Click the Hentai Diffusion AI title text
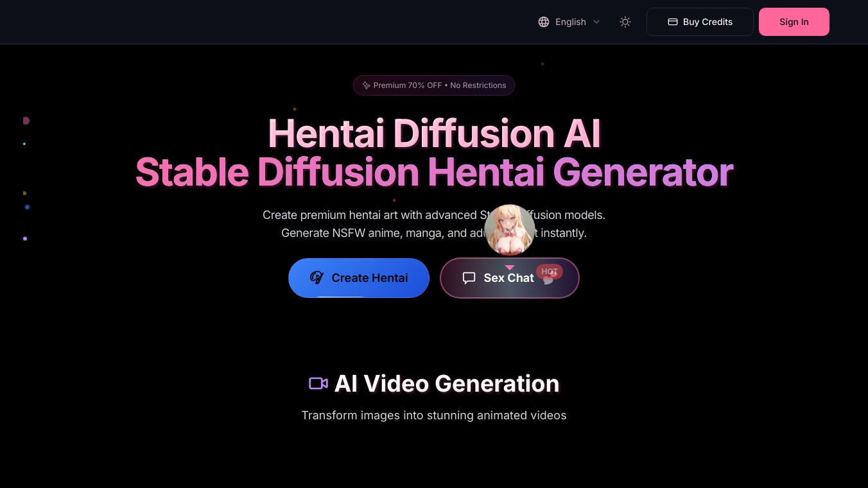This screenshot has width=868, height=488. [x=434, y=134]
